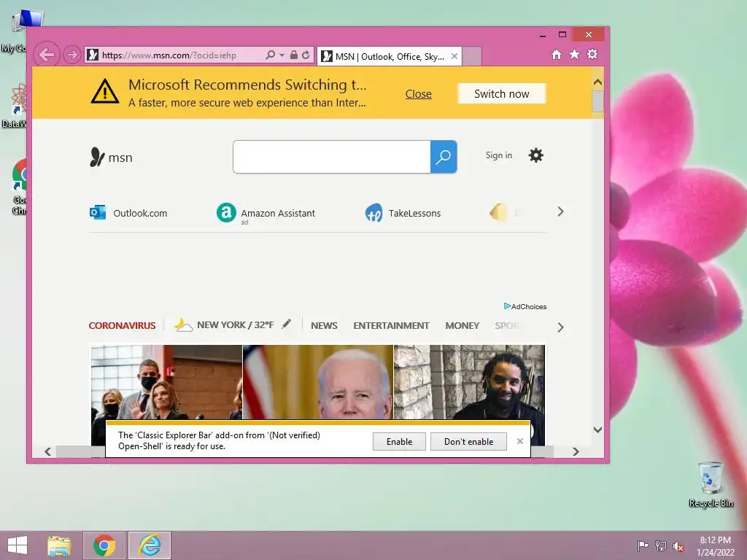Select the Google Chrome desktop shortcut
This screenshot has height=560, width=747.
point(19,187)
